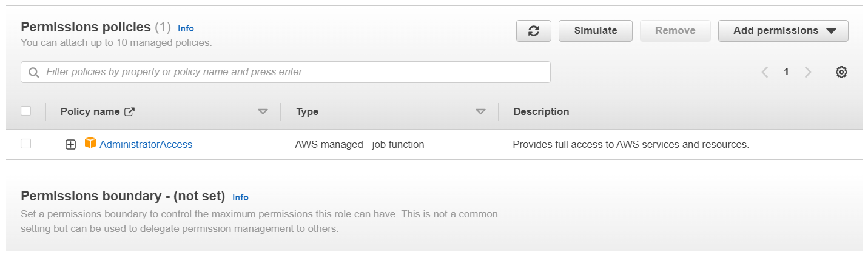Open the table preferences gear icon
This screenshot has height=255, width=868.
tap(841, 72)
